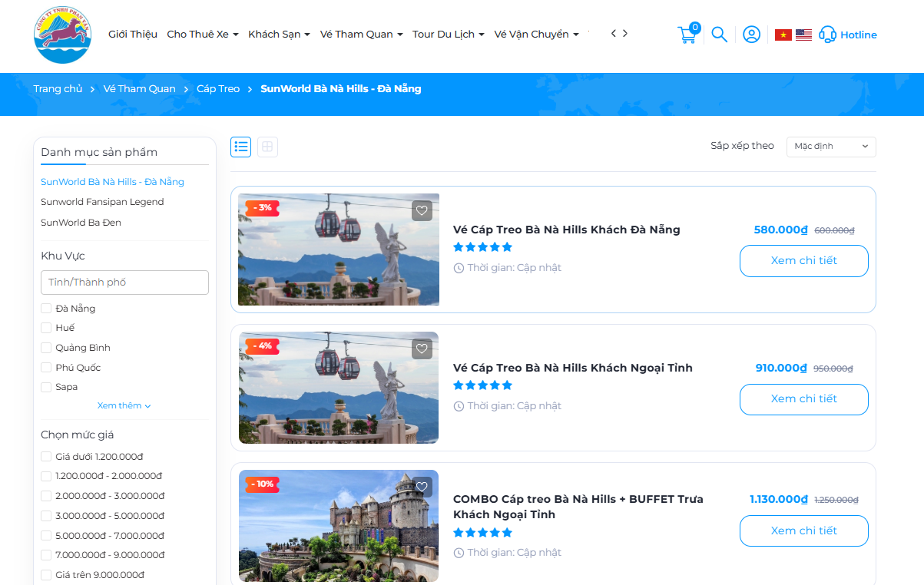Click the -3% discount badge
The height and width of the screenshot is (585, 924).
[x=262, y=208]
